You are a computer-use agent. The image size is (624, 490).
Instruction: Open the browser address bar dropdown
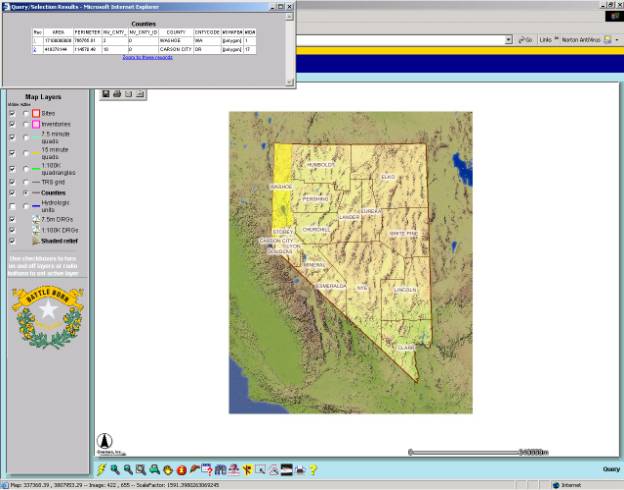click(x=509, y=40)
